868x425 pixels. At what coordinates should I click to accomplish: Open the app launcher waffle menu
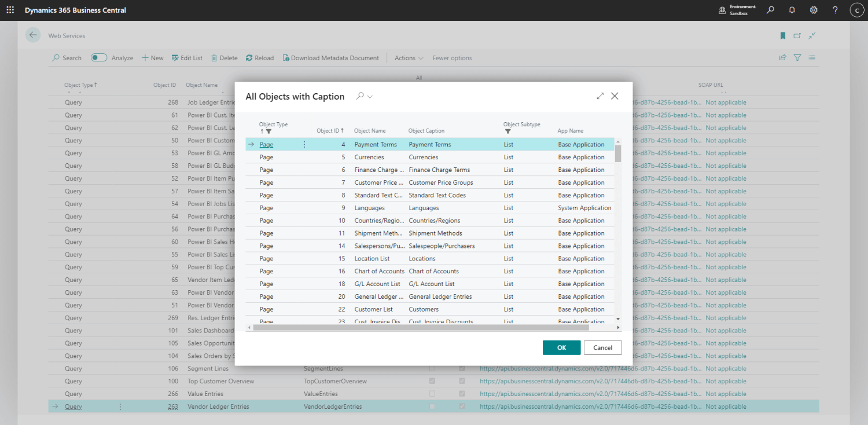tap(10, 10)
